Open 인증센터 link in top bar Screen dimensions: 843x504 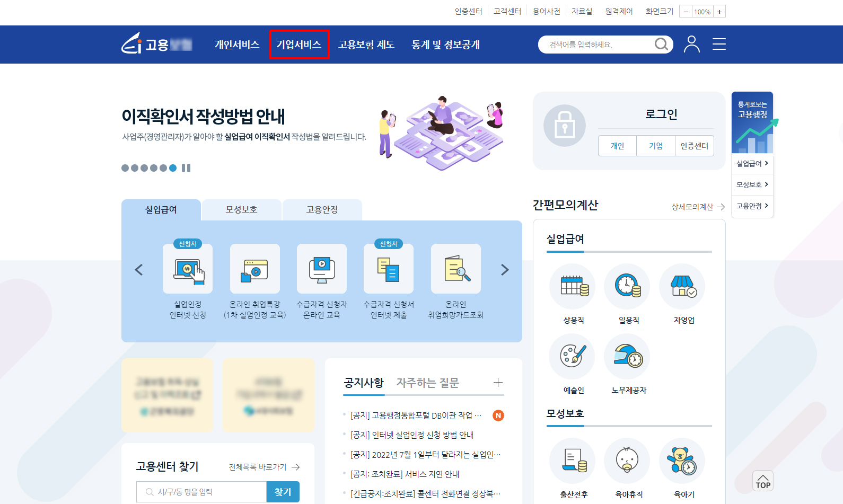coord(468,11)
